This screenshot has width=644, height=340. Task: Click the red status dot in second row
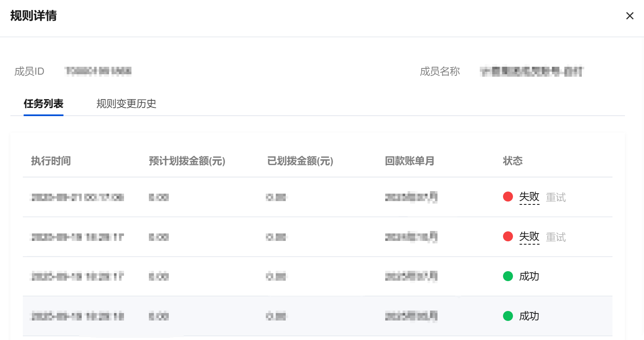coord(508,237)
